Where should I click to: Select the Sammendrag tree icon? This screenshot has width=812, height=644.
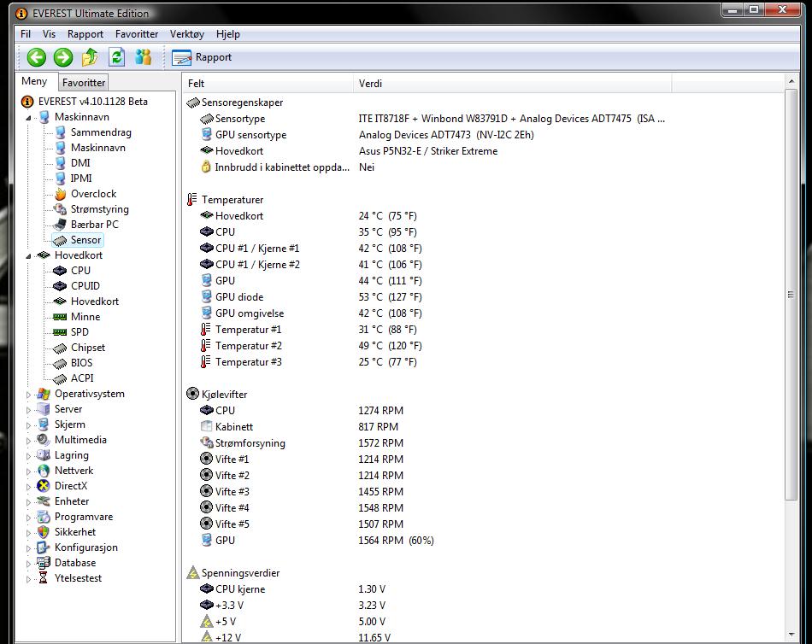click(61, 132)
